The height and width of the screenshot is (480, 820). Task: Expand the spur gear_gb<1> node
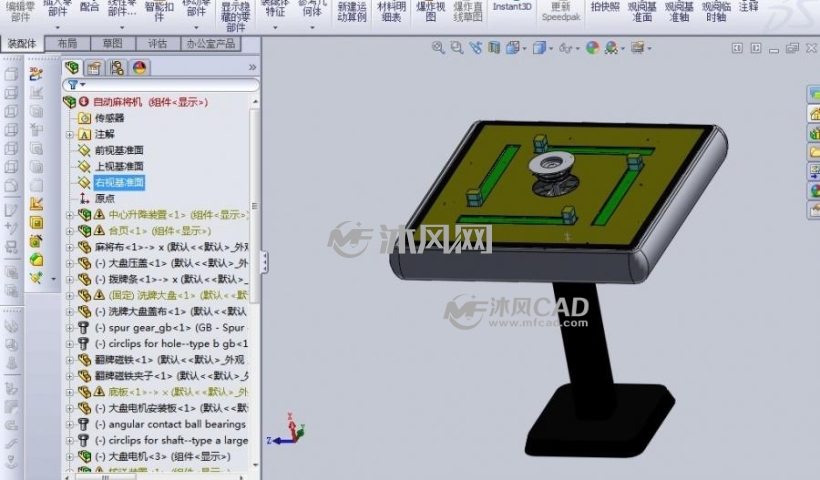(x=70, y=328)
